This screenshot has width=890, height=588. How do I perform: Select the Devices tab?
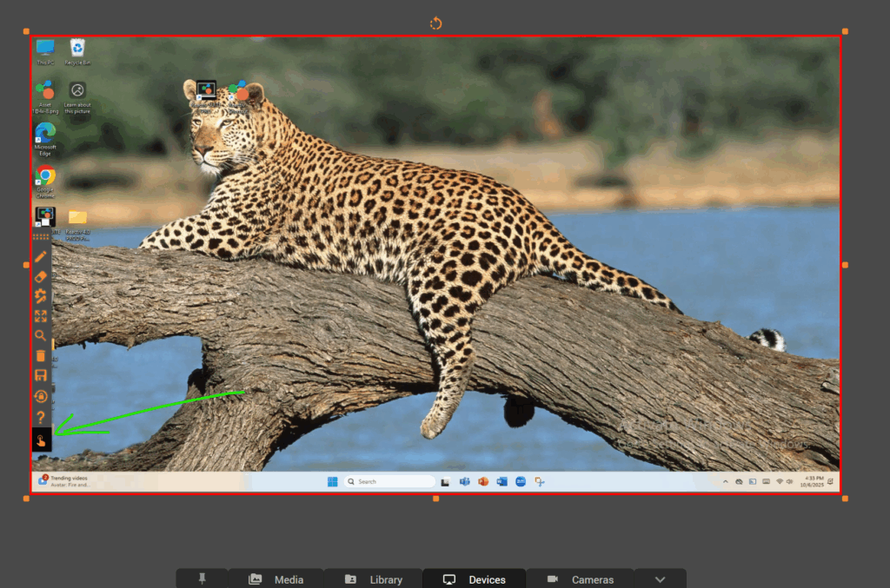click(475, 579)
